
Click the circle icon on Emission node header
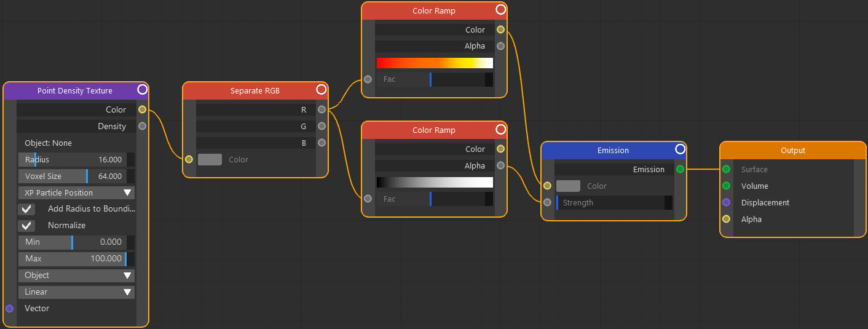pos(680,149)
